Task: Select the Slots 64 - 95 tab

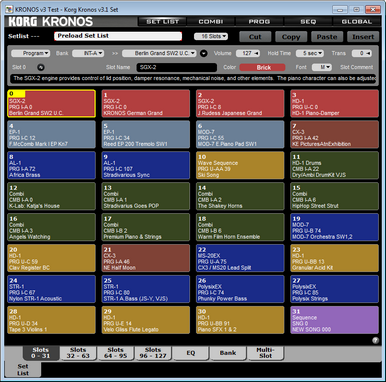Action: click(x=115, y=353)
